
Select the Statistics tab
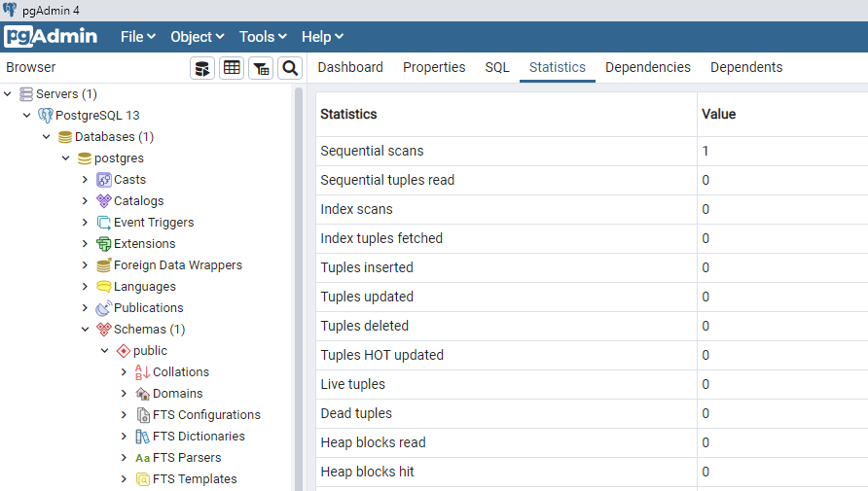coord(558,67)
